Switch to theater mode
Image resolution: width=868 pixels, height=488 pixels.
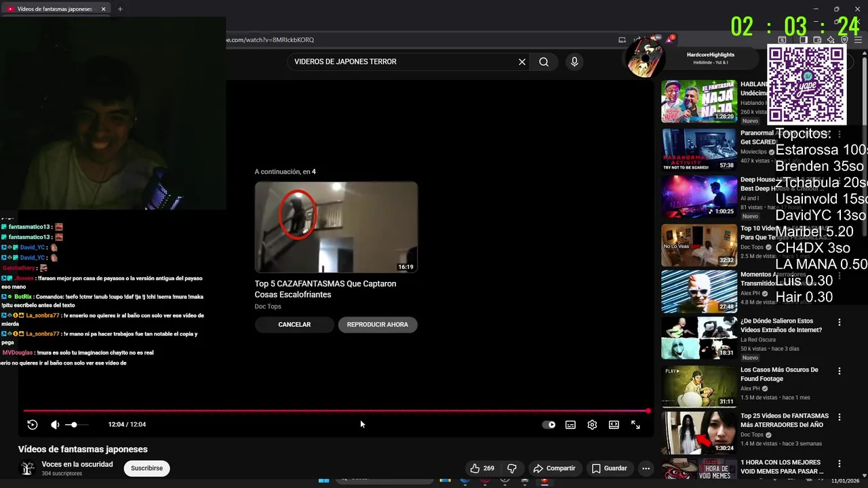[614, 424]
